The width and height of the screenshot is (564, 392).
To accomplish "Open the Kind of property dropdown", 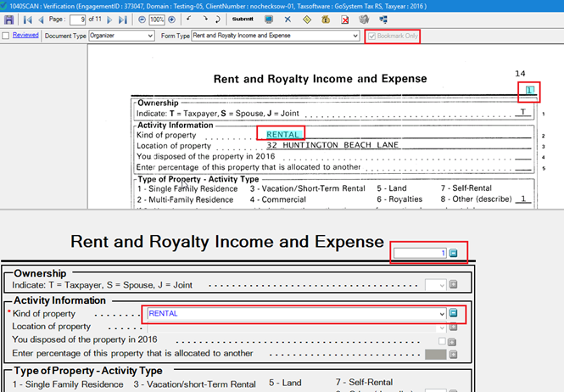I will tap(440, 313).
